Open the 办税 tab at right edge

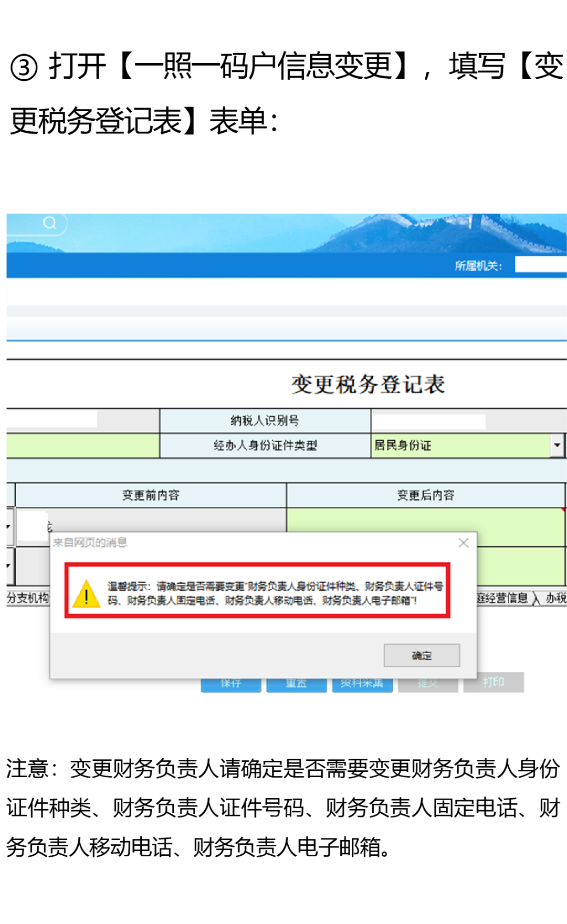point(555,598)
